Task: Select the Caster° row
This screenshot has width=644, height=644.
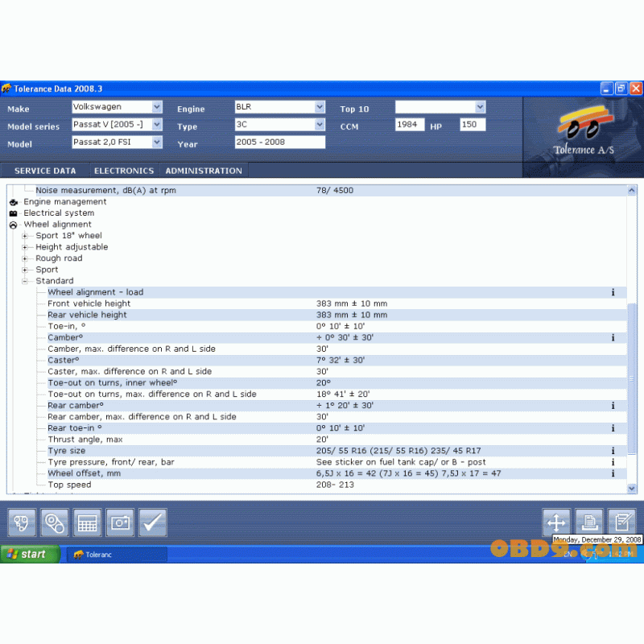Action: click(336, 360)
